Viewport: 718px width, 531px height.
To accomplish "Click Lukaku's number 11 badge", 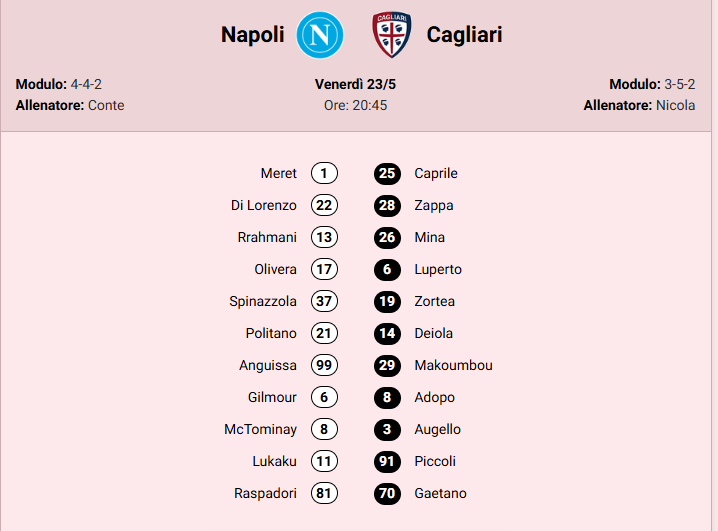I will 324,461.
